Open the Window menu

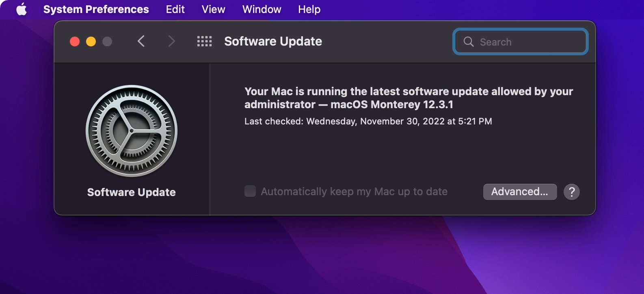click(x=261, y=9)
